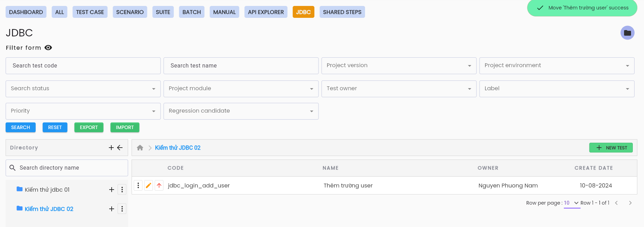This screenshot has width=644, height=227.
Task: Go to the previous page of results
Action: [616, 203]
